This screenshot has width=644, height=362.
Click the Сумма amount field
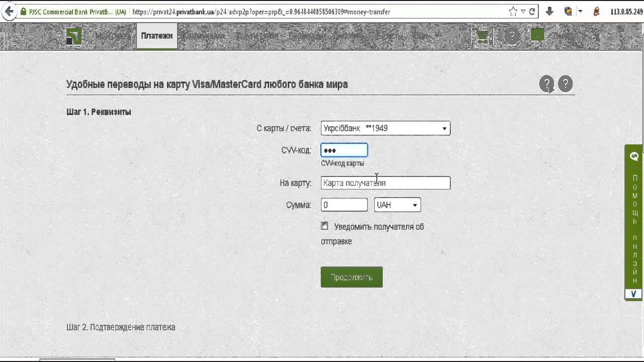point(344,205)
